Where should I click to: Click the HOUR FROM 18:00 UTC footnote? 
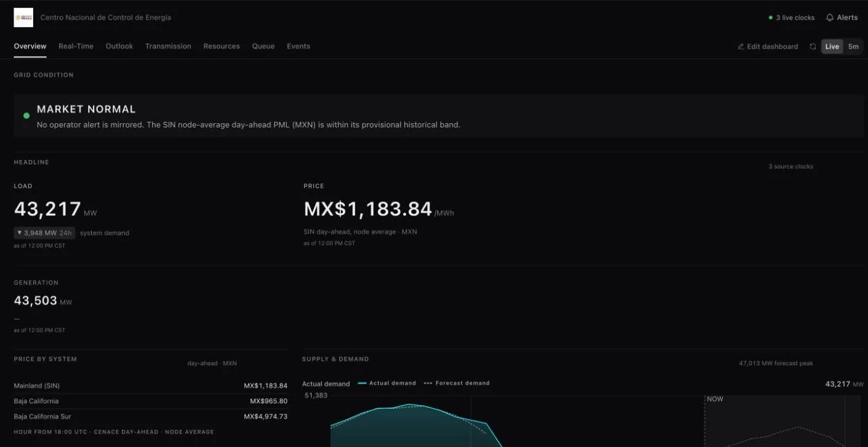[x=114, y=432]
